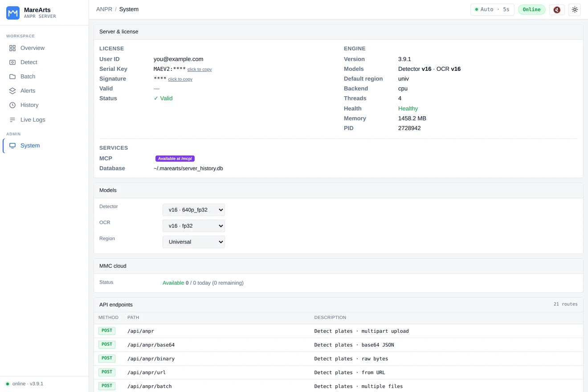
Task: Click the POST badge for /api/anpr/batch
Action: 107,386
